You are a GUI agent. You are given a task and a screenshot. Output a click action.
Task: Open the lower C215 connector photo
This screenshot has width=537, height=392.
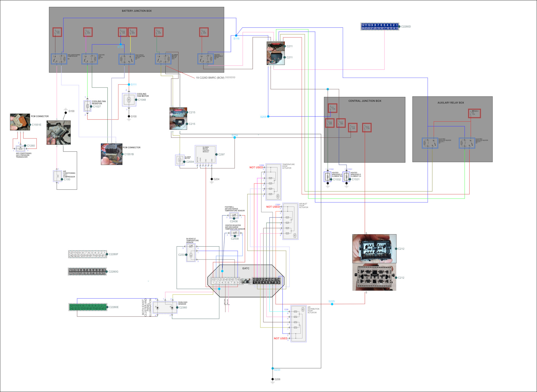178,124
